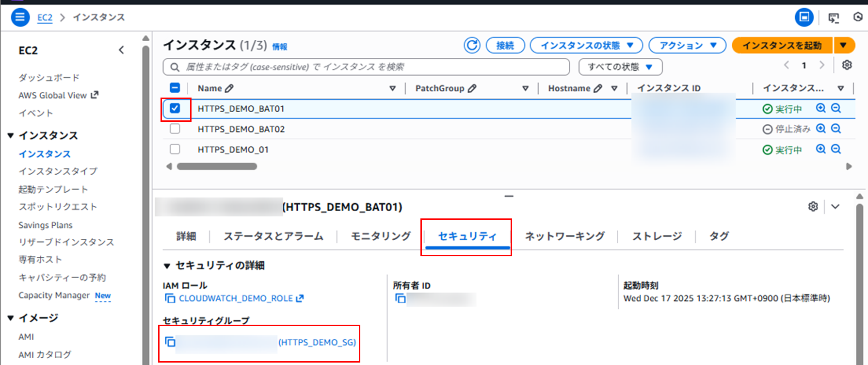Click the インスタンスを起動 button

782,45
